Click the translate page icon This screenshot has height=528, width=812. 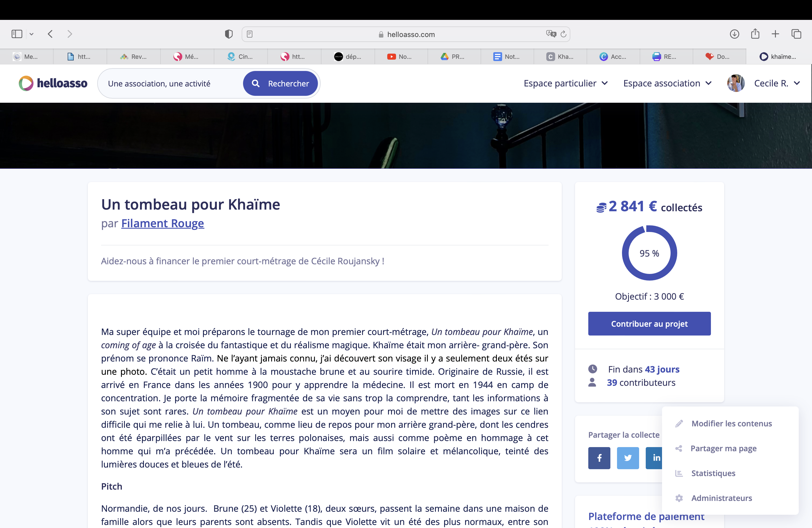551,34
